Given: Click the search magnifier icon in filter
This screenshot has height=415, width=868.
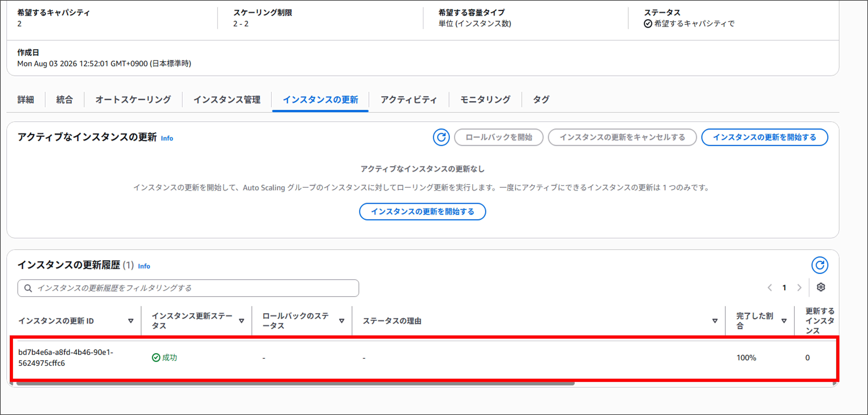Looking at the screenshot, I should click(28, 288).
